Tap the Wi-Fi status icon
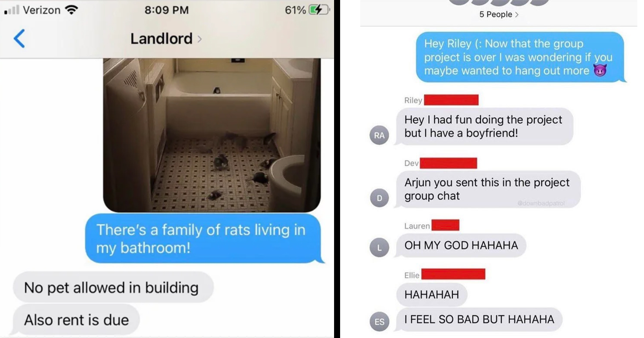This screenshot has height=338, width=644. (x=71, y=10)
